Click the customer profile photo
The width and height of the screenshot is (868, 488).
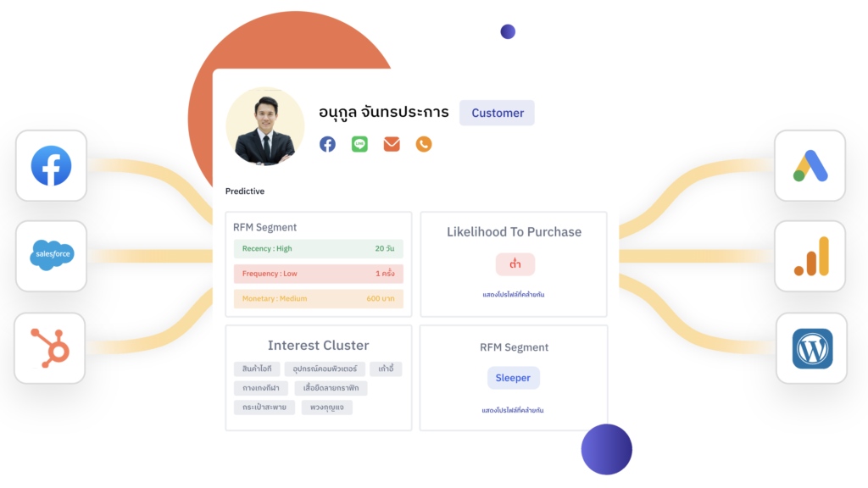coord(264,127)
